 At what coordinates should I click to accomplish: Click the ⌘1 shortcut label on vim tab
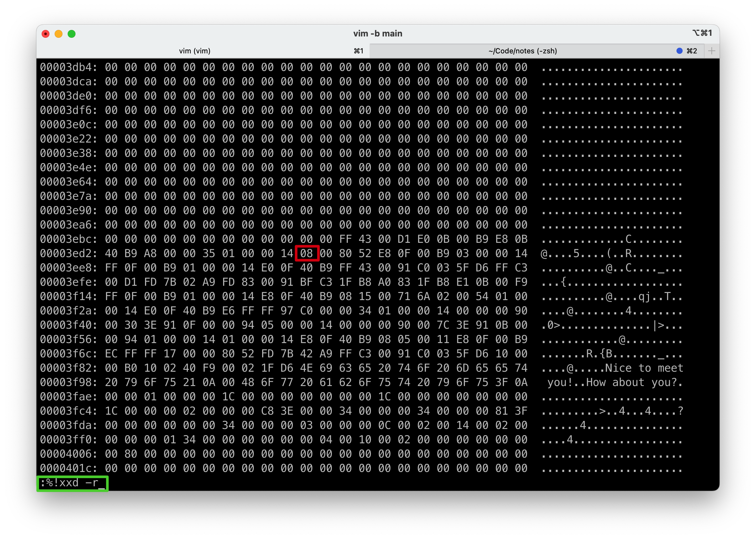click(358, 51)
